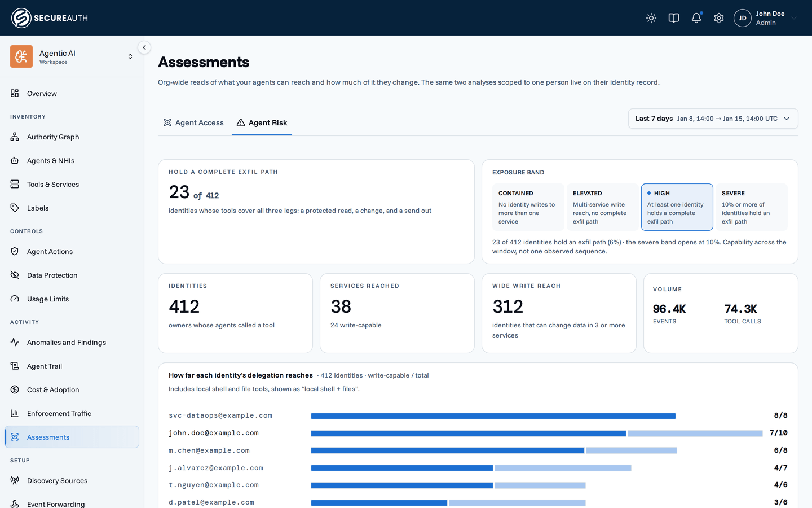Viewport: 812px width, 508px height.
Task: Select the Contained exposure band card
Action: point(528,207)
